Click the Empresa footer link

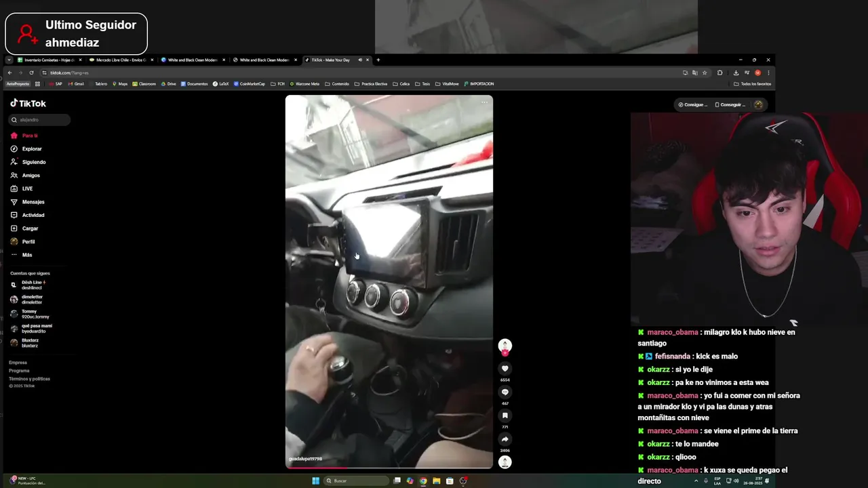[x=18, y=363]
